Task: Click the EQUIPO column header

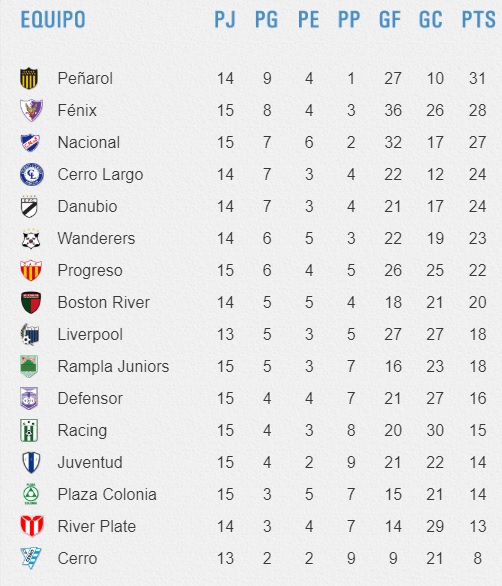Action: click(53, 19)
